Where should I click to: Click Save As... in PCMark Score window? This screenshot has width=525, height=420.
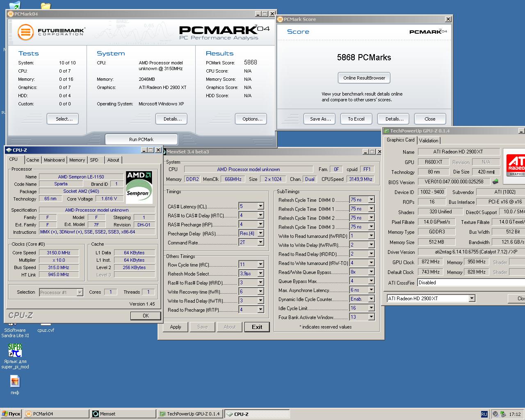320,119
